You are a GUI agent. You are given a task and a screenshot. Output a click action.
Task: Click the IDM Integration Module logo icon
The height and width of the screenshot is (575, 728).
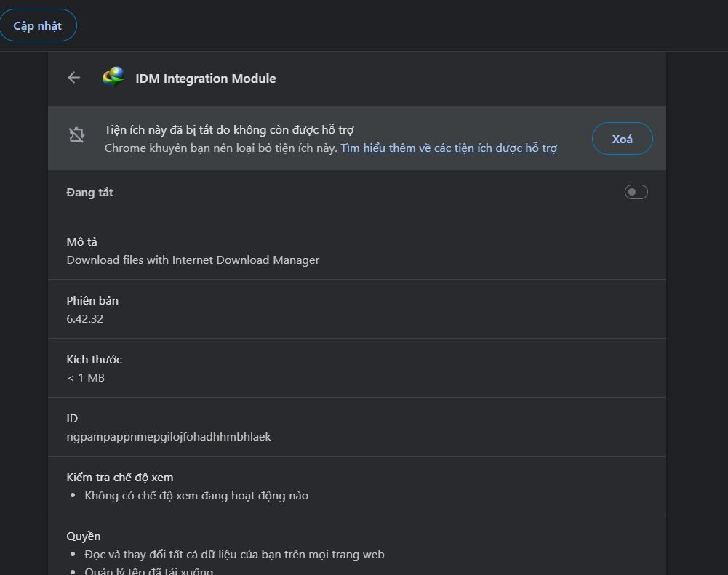pyautogui.click(x=113, y=77)
